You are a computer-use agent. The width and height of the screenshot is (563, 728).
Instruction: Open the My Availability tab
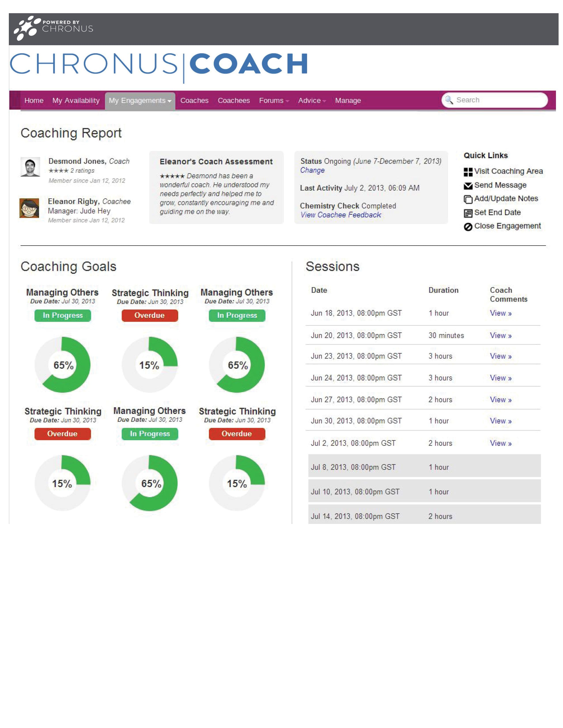point(76,100)
